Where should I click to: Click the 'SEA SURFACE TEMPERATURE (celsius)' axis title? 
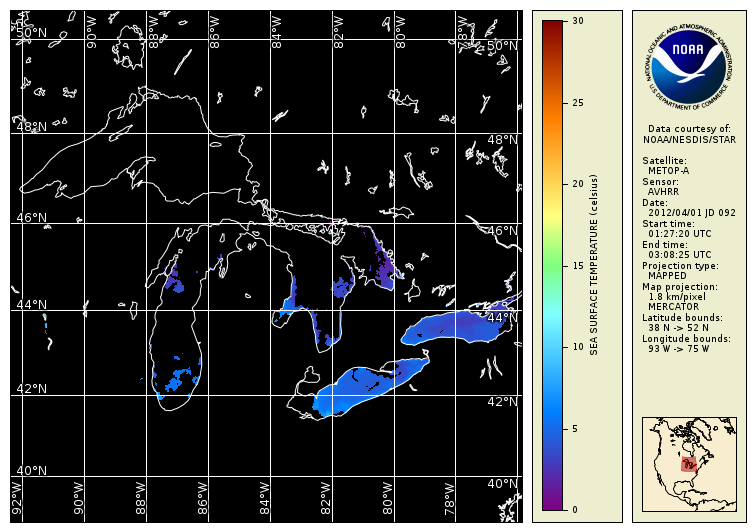pyautogui.click(x=594, y=265)
